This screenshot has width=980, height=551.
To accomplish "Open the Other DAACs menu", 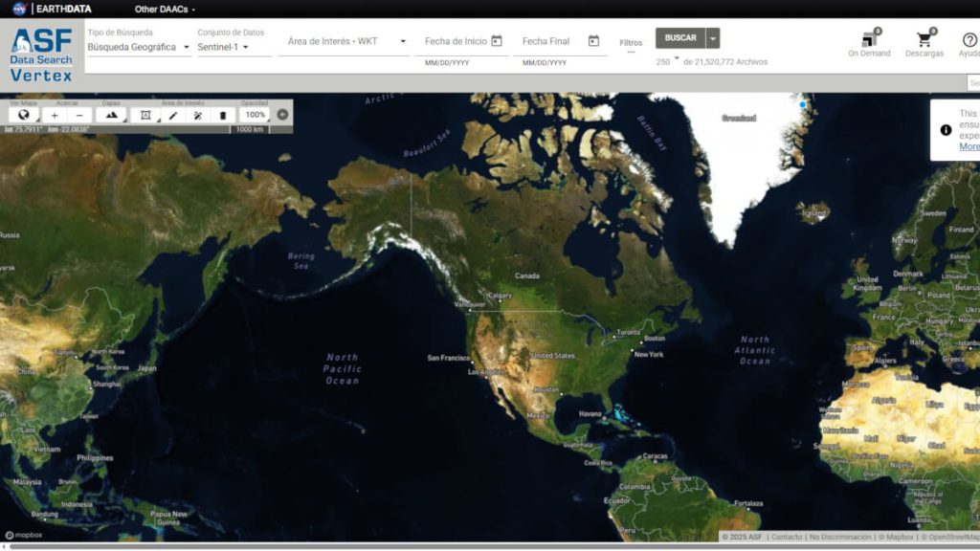I will (x=165, y=9).
